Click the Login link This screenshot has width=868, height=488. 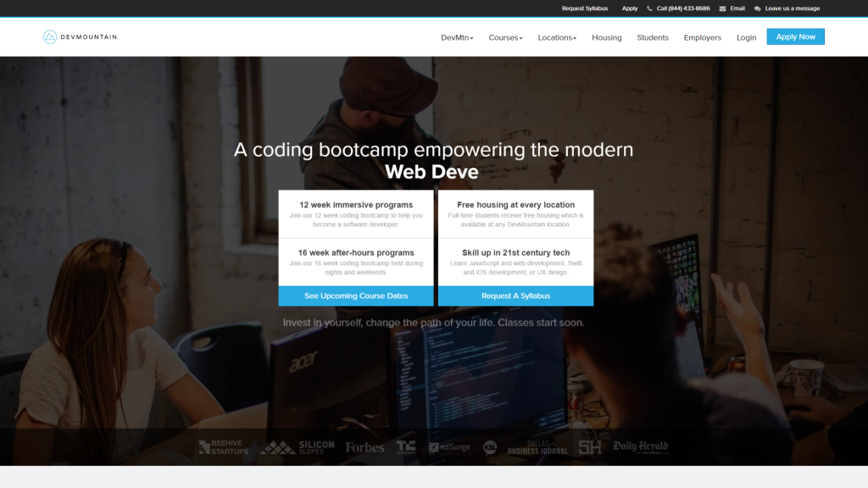[746, 37]
